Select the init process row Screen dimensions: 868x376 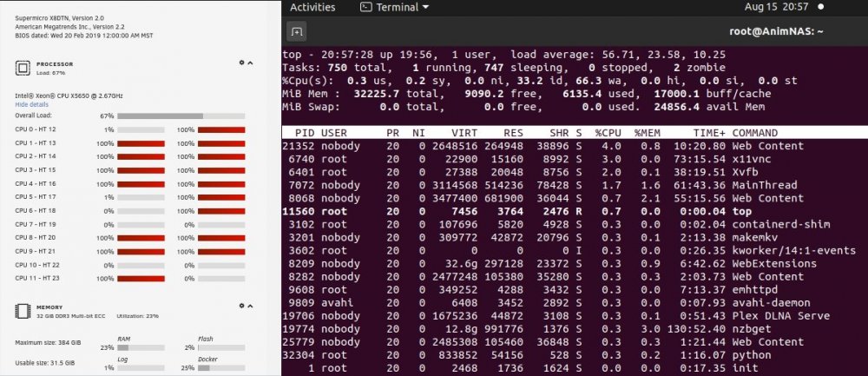coord(574,368)
